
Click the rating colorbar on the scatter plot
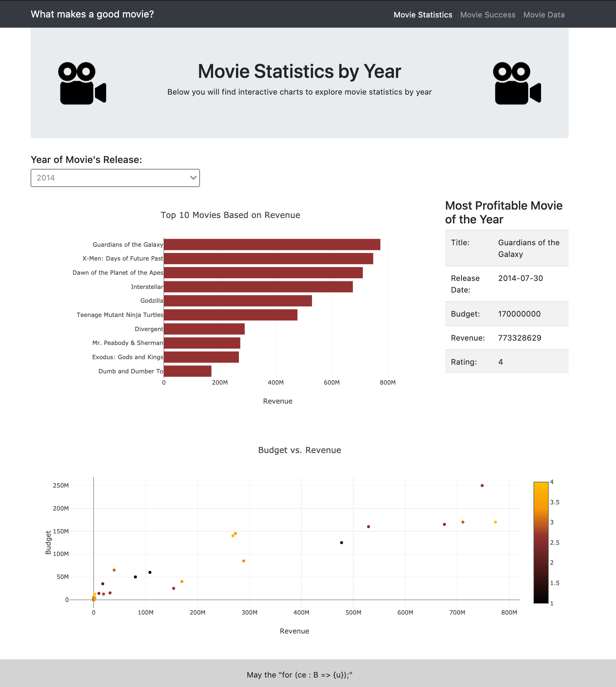pyautogui.click(x=541, y=542)
